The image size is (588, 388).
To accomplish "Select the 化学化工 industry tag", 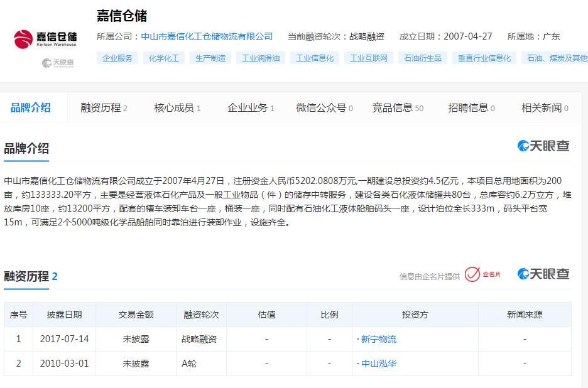I will (x=164, y=57).
